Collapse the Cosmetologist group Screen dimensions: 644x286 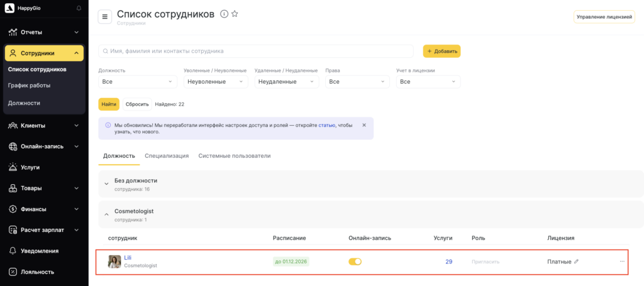pos(107,215)
